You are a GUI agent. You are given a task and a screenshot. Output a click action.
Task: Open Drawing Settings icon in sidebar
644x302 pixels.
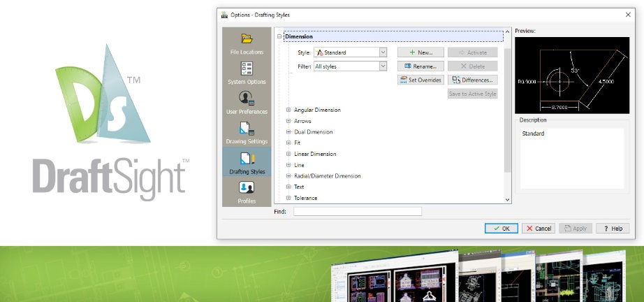(247, 128)
